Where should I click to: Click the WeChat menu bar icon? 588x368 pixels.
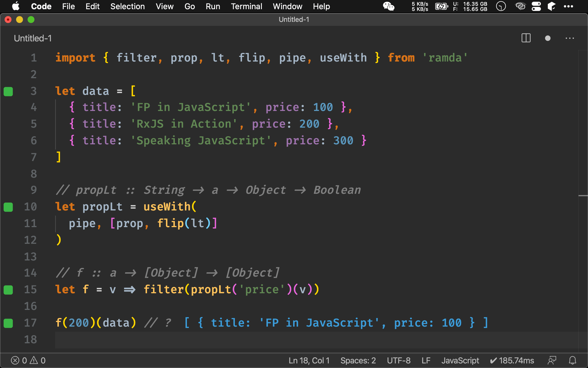coord(389,6)
